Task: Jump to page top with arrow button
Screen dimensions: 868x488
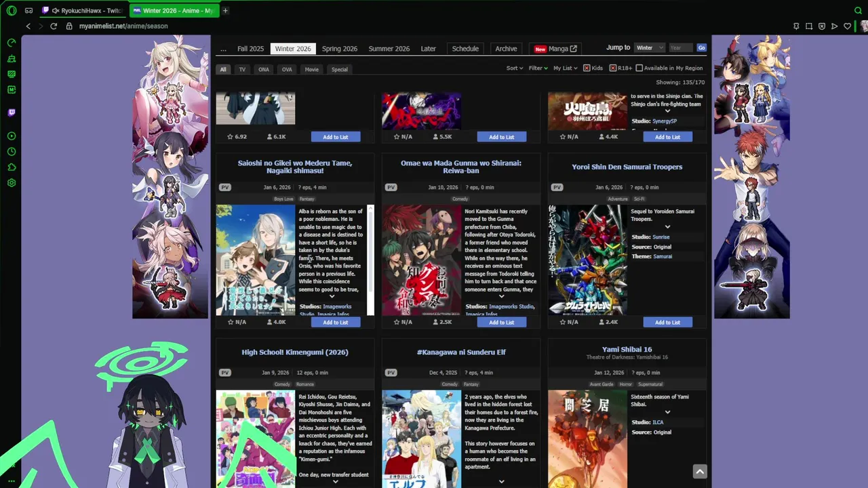Action: point(700,471)
